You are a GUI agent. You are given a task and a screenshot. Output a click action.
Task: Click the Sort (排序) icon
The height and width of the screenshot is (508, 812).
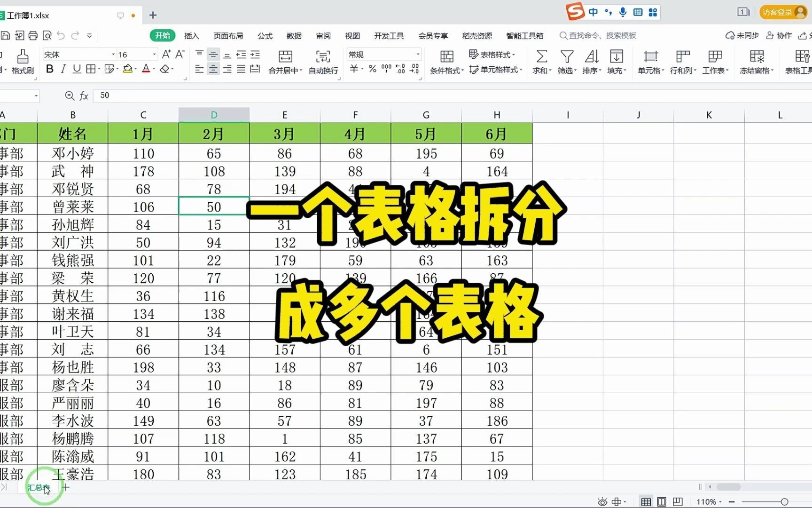[x=592, y=57]
